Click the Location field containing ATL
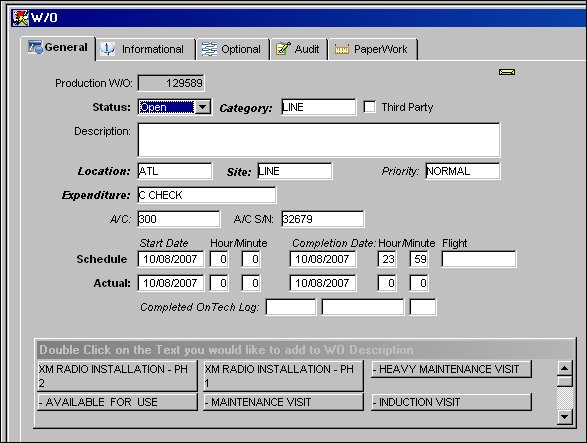The height and width of the screenshot is (443, 587). 175,171
